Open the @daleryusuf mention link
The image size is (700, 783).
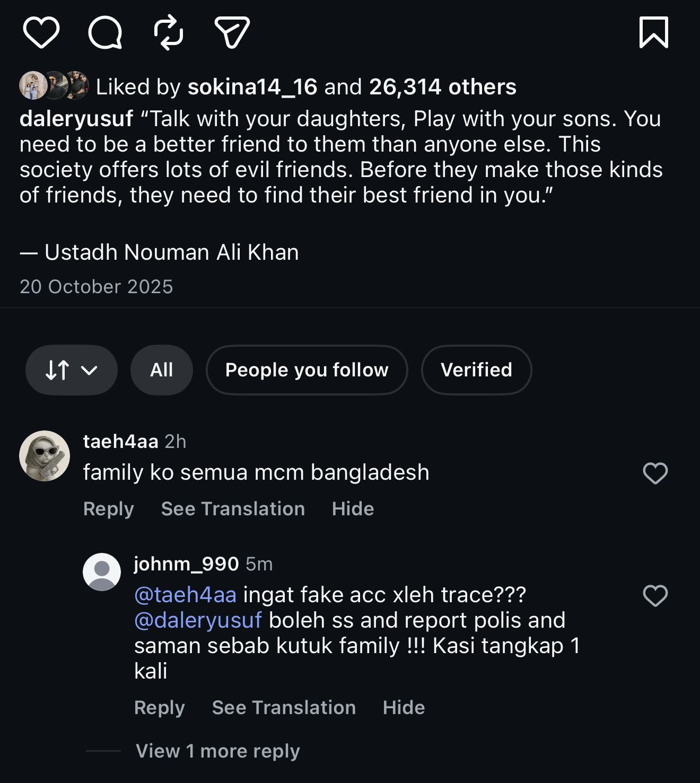coord(198,620)
